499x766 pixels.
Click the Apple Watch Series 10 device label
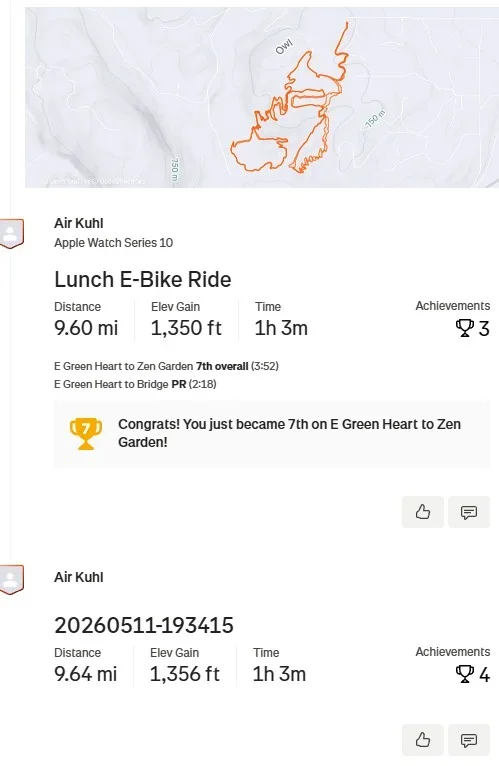[x=113, y=243]
